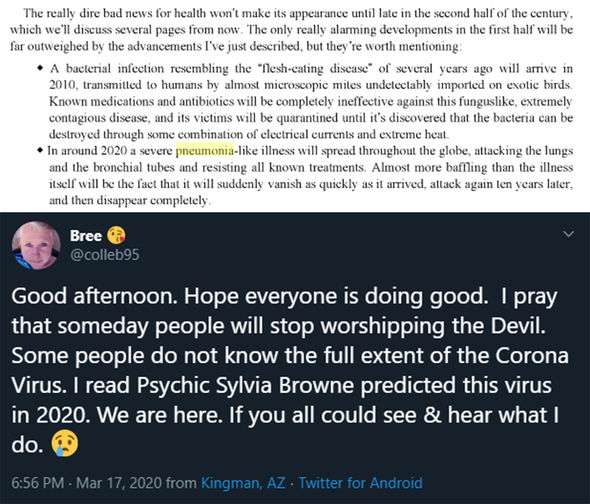
Task: Click the kissing face emoji beside Bree
Action: 116,235
